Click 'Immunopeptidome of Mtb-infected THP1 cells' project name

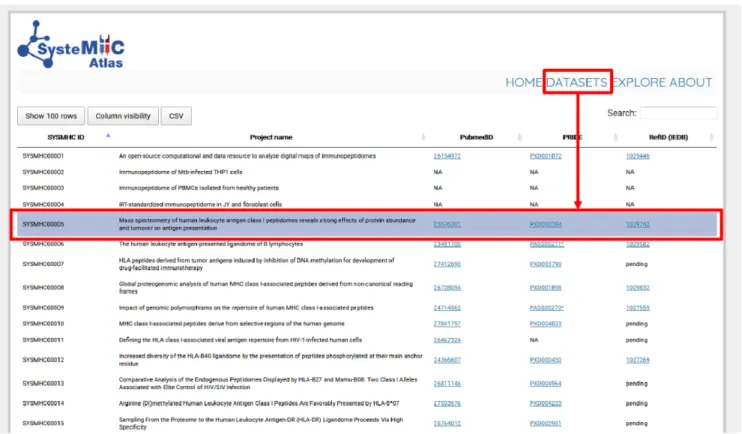coord(180,172)
